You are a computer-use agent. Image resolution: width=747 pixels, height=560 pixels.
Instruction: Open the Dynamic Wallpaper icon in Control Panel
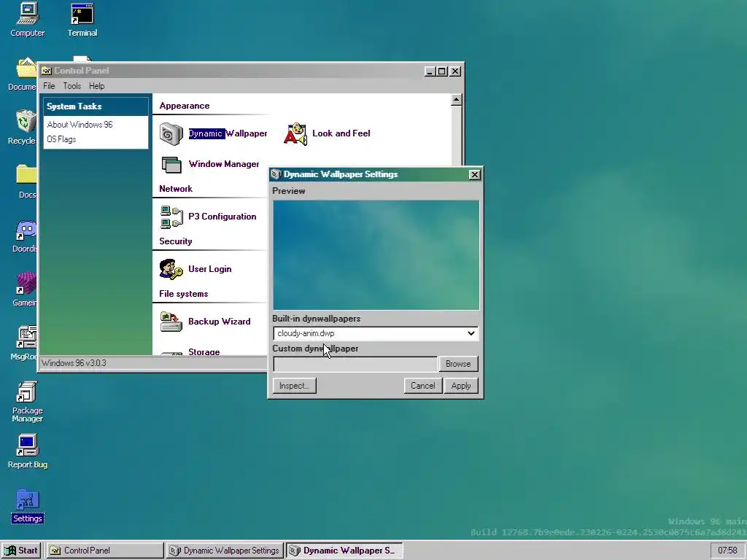(171, 134)
